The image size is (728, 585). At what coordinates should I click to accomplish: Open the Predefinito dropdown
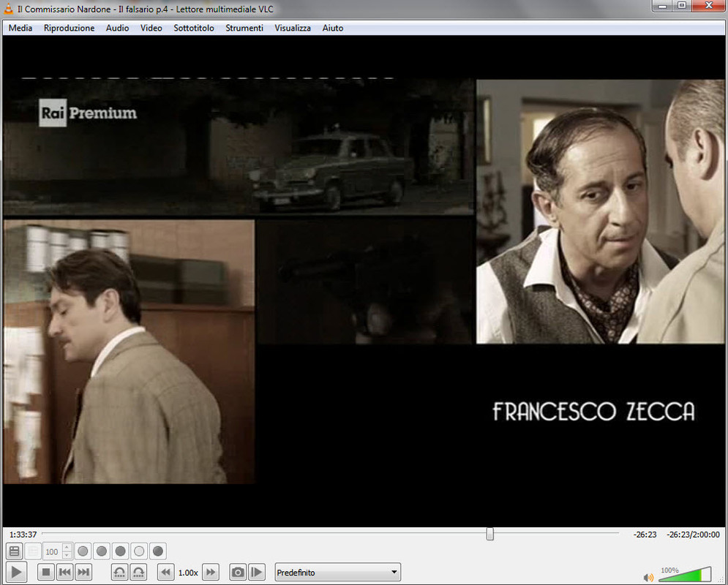(337, 573)
